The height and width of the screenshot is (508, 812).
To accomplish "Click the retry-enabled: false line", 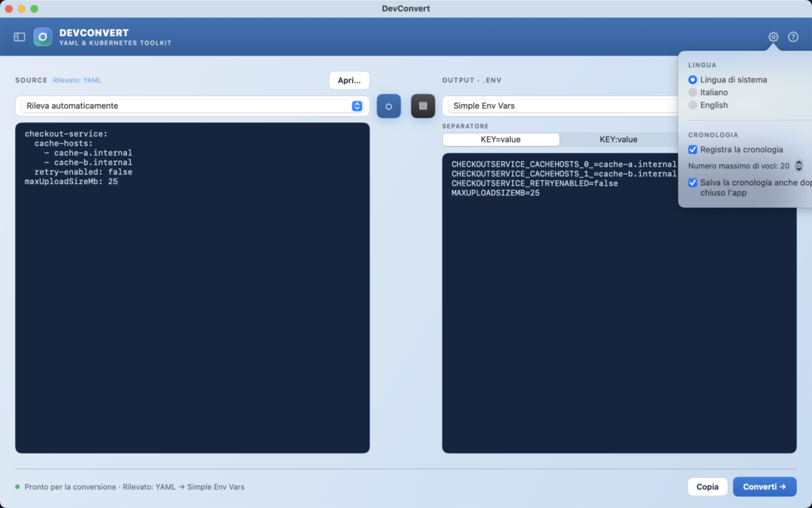I will [83, 172].
